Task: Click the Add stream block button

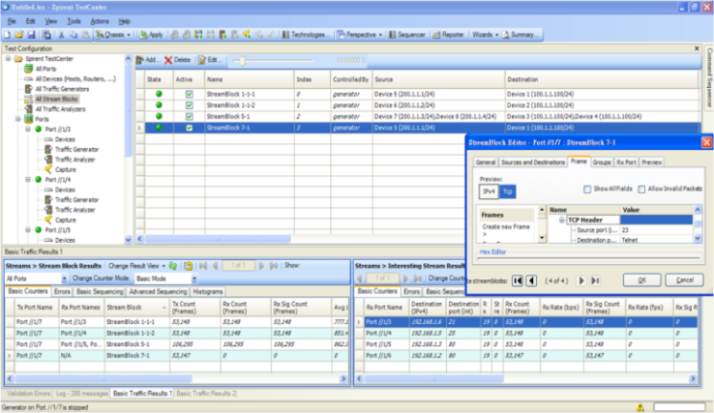Action: pos(147,60)
